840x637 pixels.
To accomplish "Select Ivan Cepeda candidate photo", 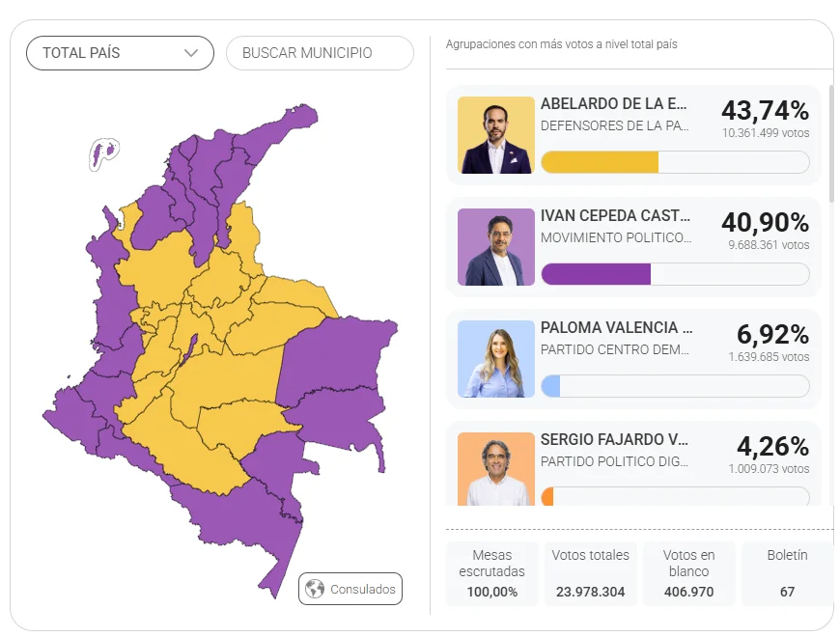I will (496, 247).
